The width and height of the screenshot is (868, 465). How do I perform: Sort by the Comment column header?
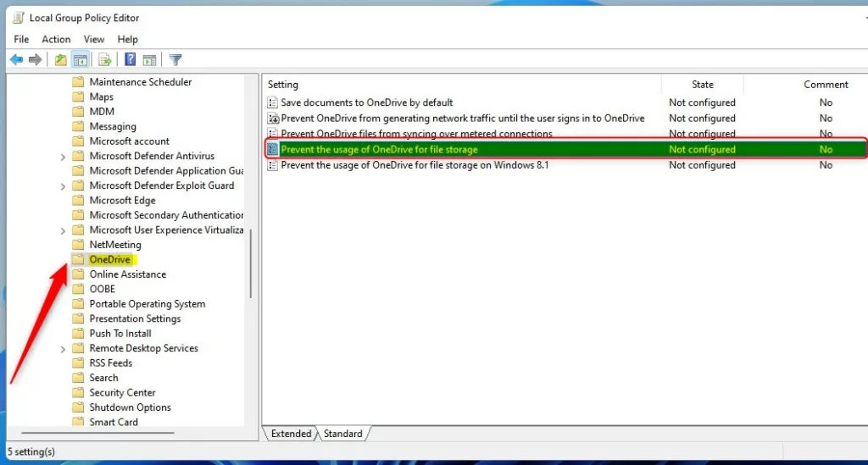coord(826,85)
